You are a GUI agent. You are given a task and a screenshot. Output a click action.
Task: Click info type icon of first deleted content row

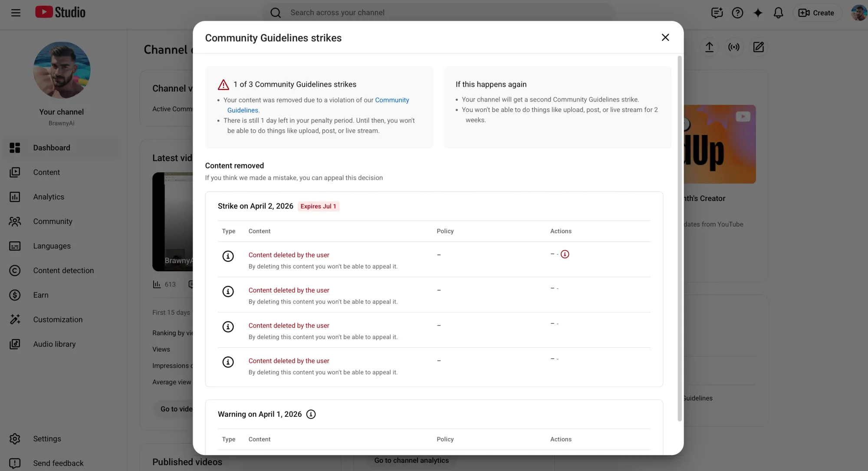228,256
